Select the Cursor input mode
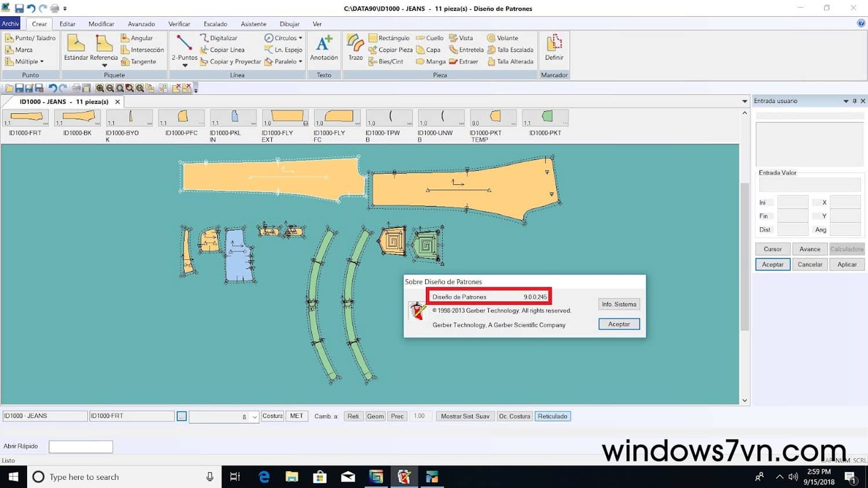The width and height of the screenshot is (868, 488). pyautogui.click(x=773, y=249)
